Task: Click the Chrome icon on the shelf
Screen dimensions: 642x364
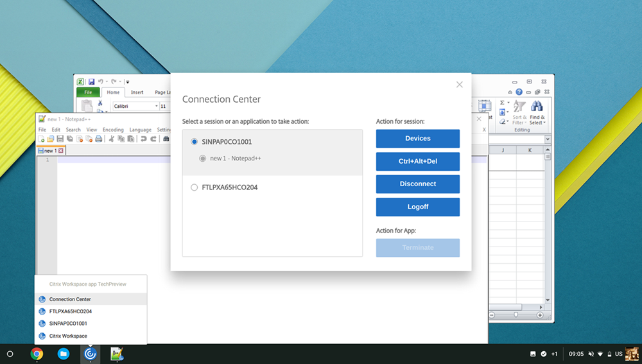Action: click(37, 354)
